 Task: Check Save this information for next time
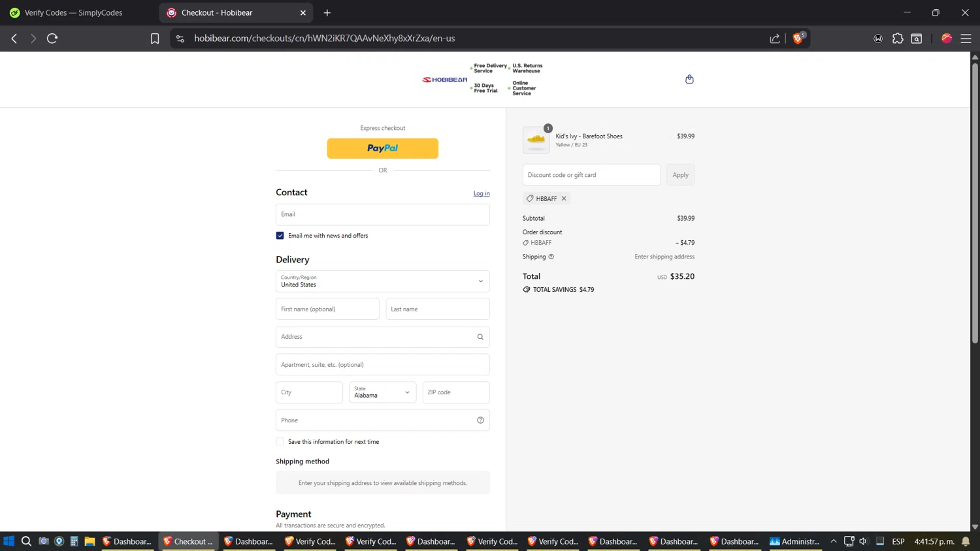(280, 442)
